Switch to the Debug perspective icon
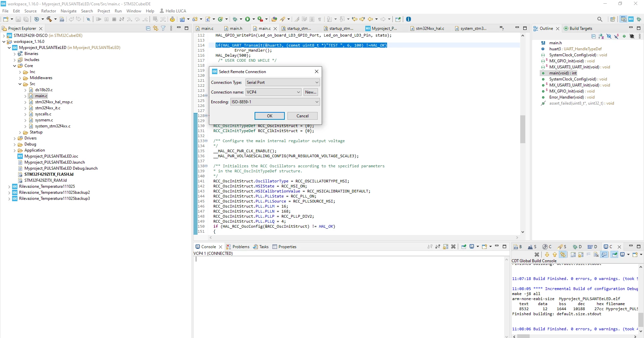The height and width of the screenshot is (338, 644). coord(639,19)
